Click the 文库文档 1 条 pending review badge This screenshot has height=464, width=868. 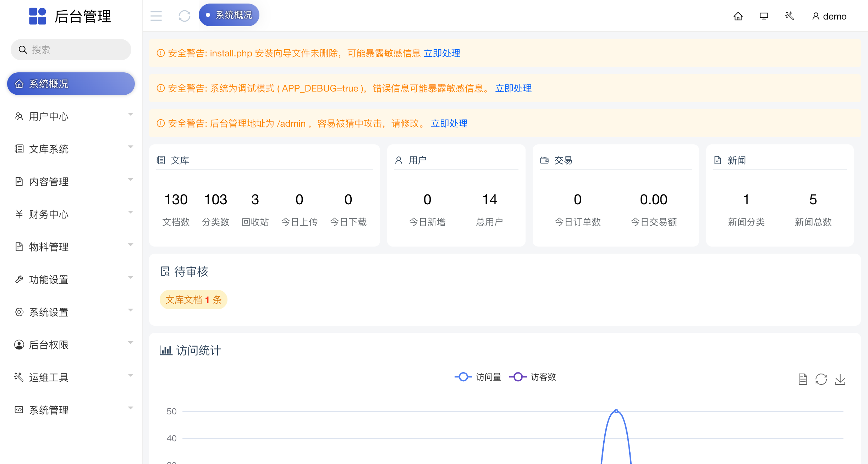click(x=193, y=299)
